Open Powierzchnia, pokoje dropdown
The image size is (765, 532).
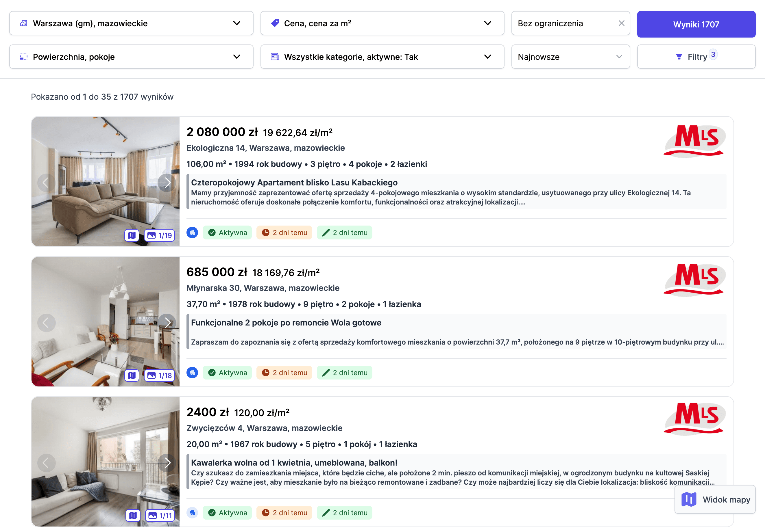(x=131, y=57)
